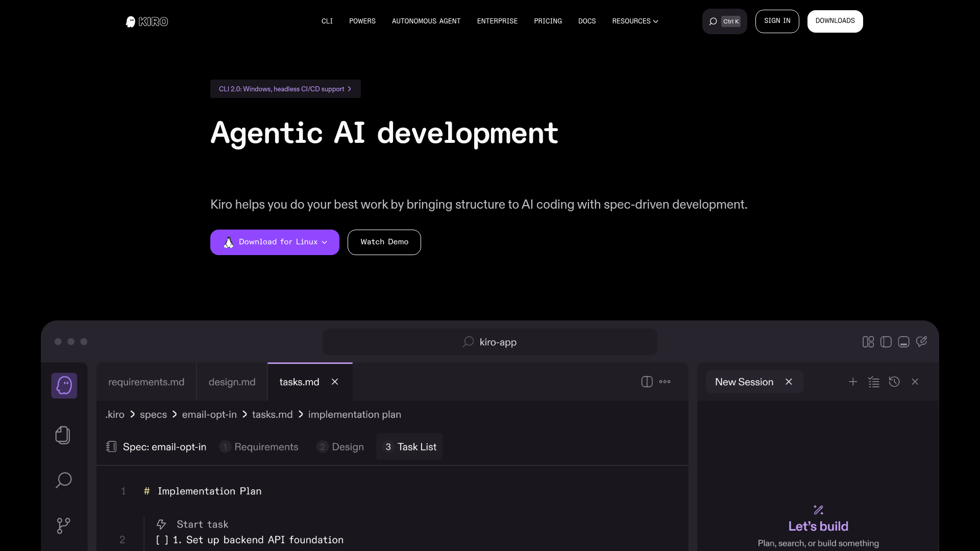Close the chat panel with the X icon
Image resolution: width=980 pixels, height=551 pixels.
[915, 382]
